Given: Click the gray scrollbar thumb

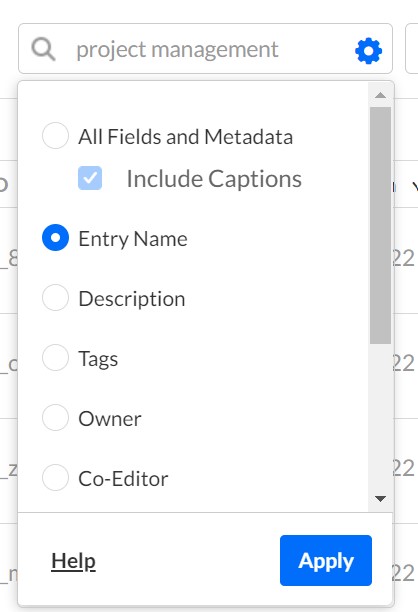Looking at the screenshot, I should [381, 226].
